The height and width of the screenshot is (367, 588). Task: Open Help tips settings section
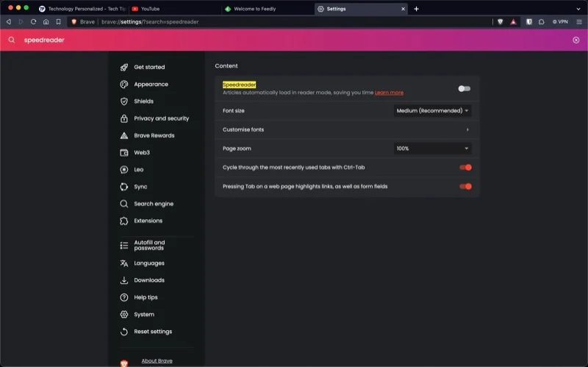146,298
